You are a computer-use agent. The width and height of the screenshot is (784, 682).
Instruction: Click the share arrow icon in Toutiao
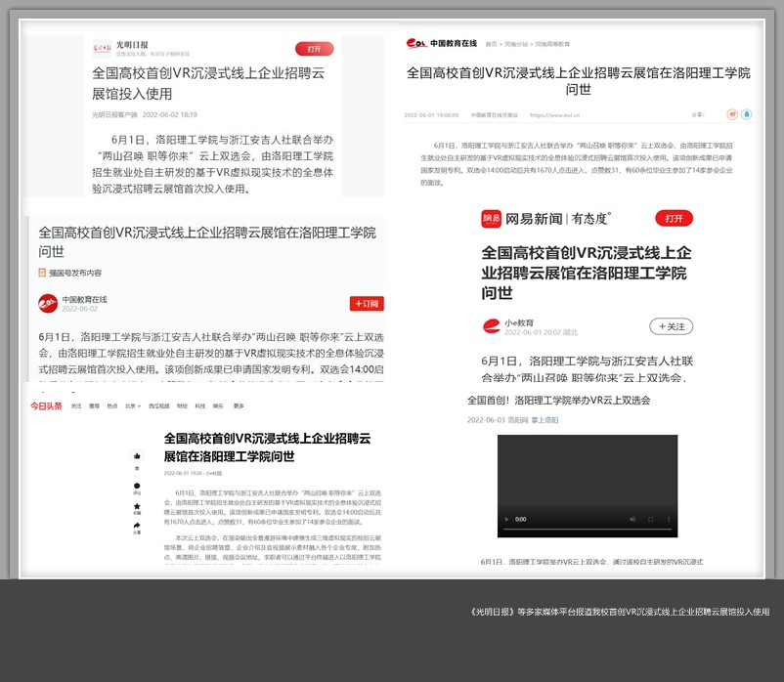coord(137,526)
